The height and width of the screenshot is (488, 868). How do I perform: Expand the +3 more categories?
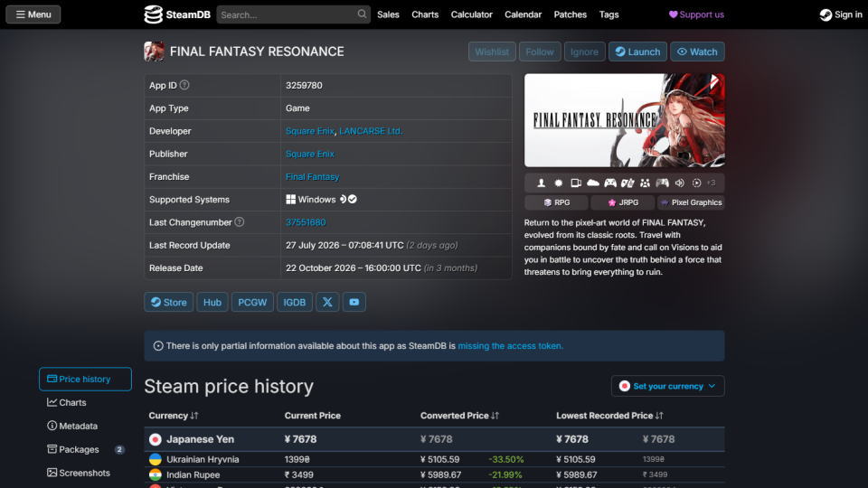[712, 183]
